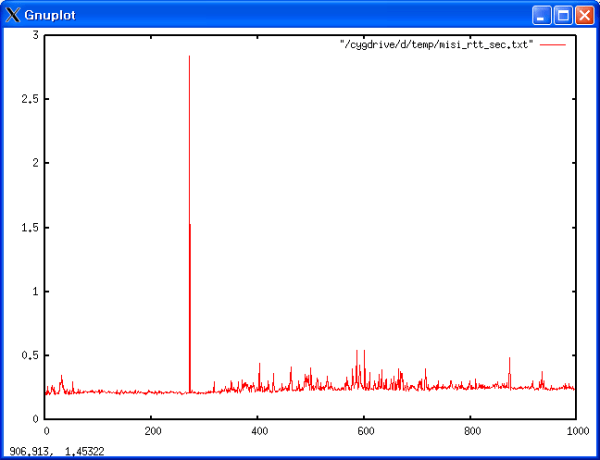The height and width of the screenshot is (460, 600).
Task: Click the y-axis label 1.5
Action: [x=30, y=227]
